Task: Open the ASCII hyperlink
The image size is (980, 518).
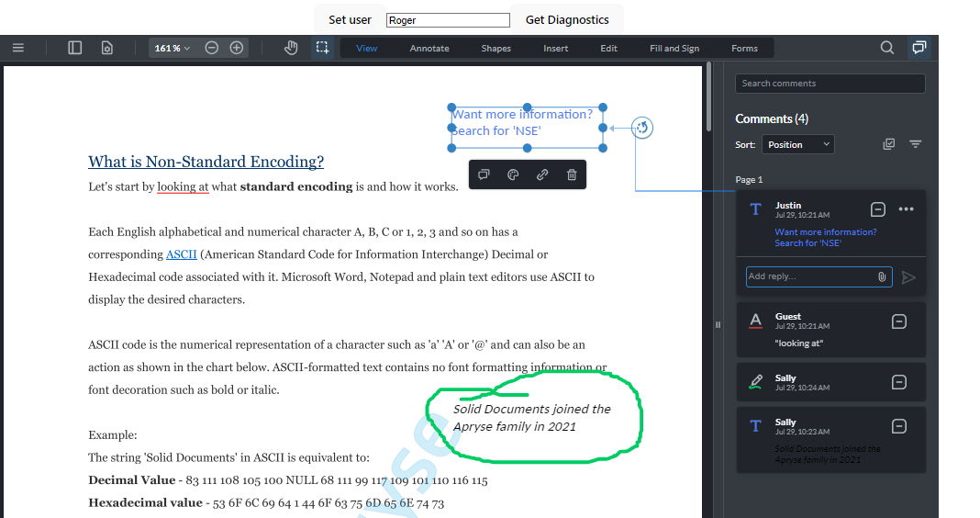Action: [182, 254]
